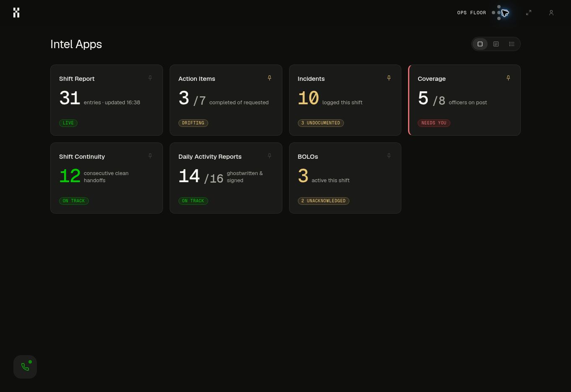Image resolution: width=571 pixels, height=392 pixels.
Task: Click the 2 UNACKNOWLEDGED badge
Action: [323, 201]
